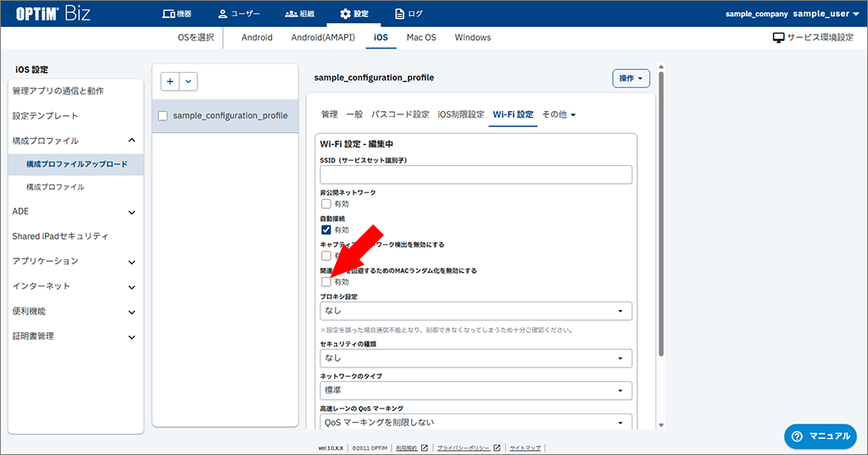Enable MACランダム化を無効にする checkbox
This screenshot has height=455, width=868.
[x=326, y=282]
